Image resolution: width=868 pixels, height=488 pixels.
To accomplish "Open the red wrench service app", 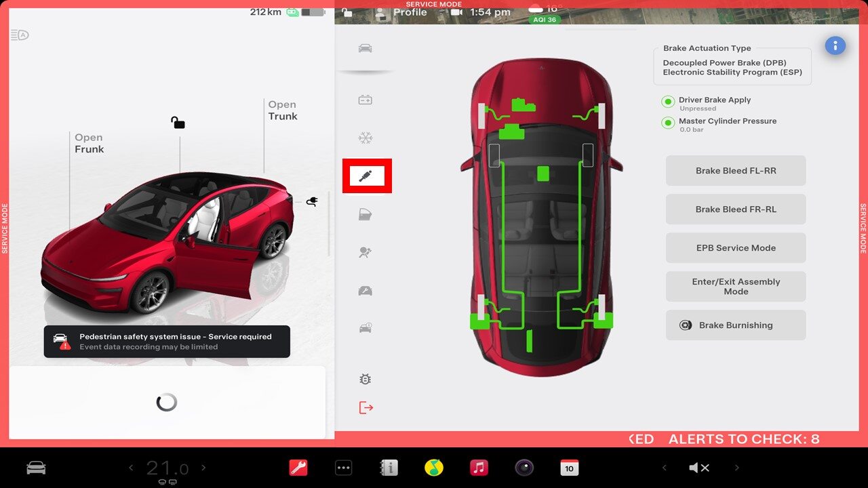I will point(298,468).
